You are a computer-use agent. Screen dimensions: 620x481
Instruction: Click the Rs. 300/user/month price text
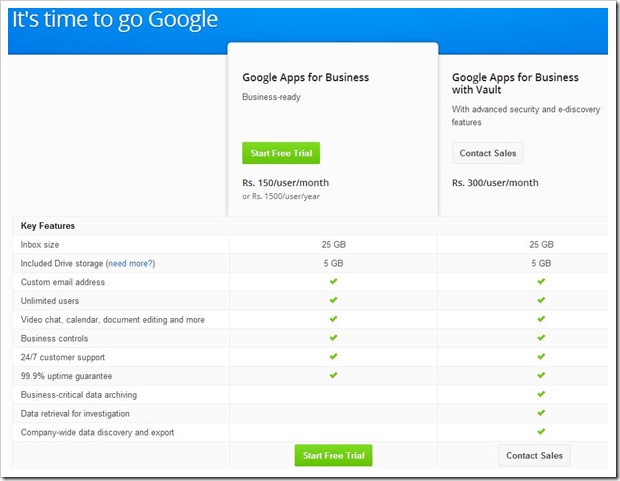(495, 183)
